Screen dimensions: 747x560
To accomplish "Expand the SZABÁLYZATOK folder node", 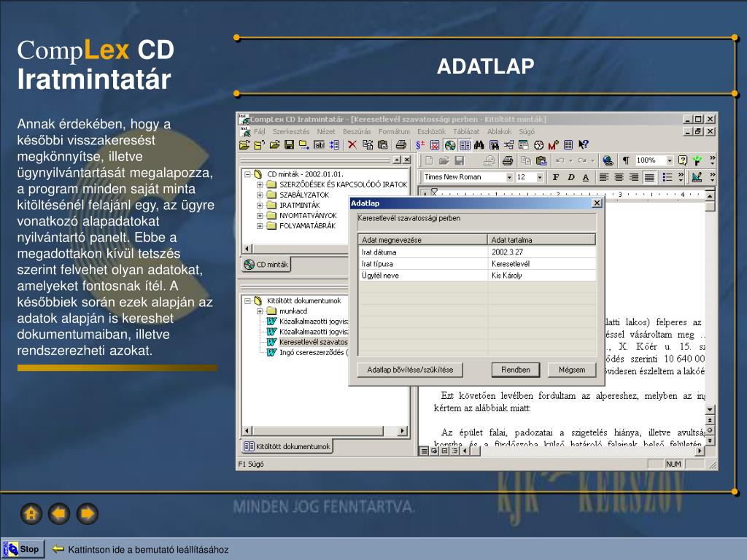I will click(260, 195).
